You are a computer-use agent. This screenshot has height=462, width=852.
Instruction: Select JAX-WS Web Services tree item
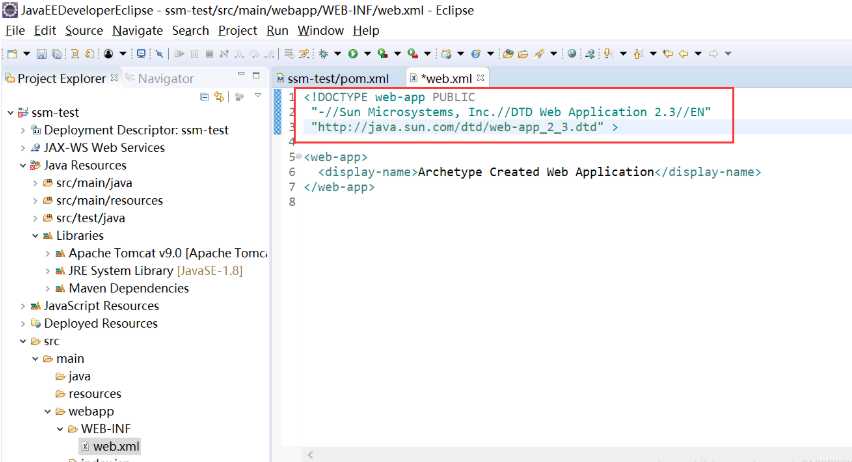point(98,148)
